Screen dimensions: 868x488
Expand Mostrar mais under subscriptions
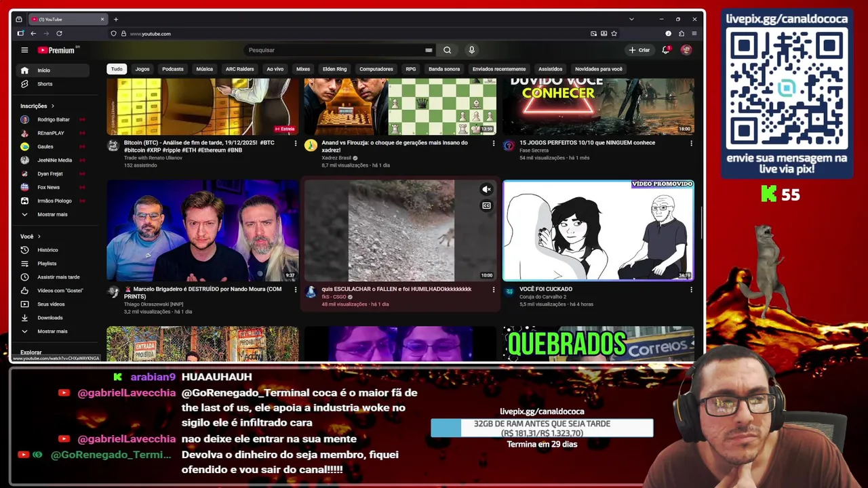click(53, 214)
